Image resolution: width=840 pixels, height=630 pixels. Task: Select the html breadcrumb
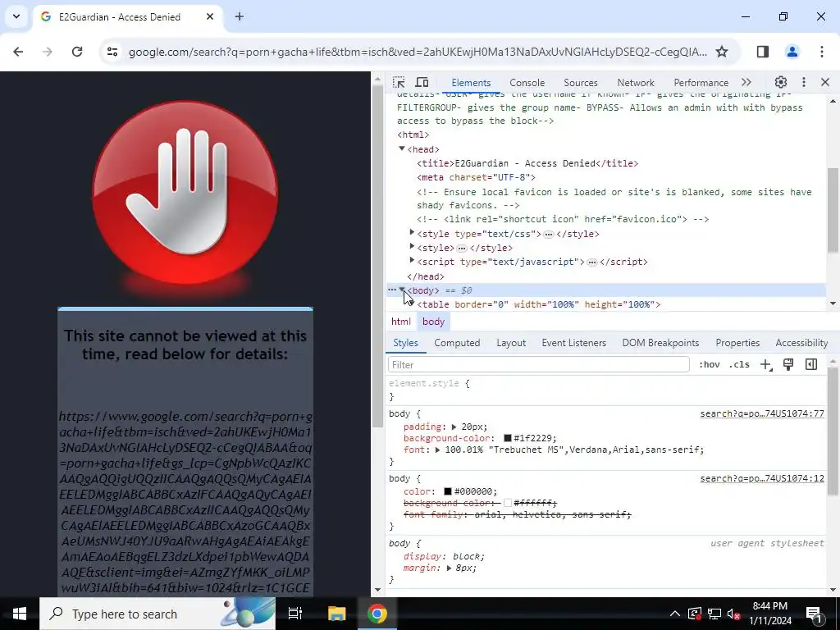(400, 322)
